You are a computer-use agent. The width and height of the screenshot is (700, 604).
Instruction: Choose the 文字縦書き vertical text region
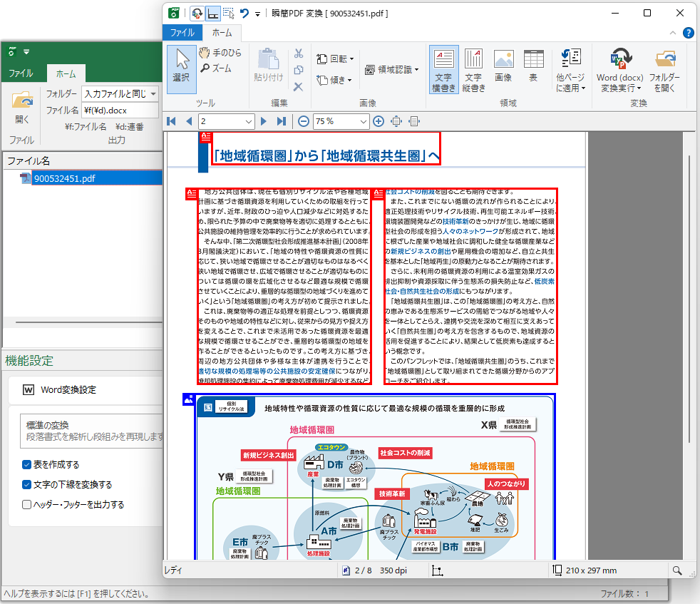pos(474,69)
